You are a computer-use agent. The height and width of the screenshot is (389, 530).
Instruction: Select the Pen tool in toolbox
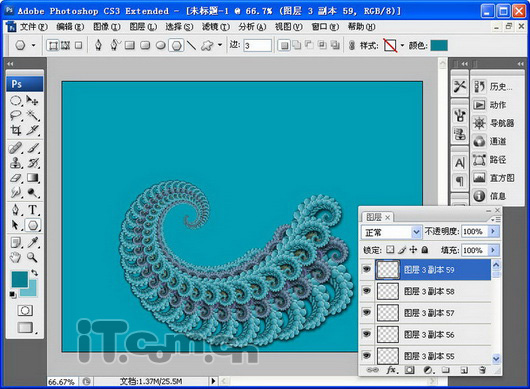pos(15,210)
